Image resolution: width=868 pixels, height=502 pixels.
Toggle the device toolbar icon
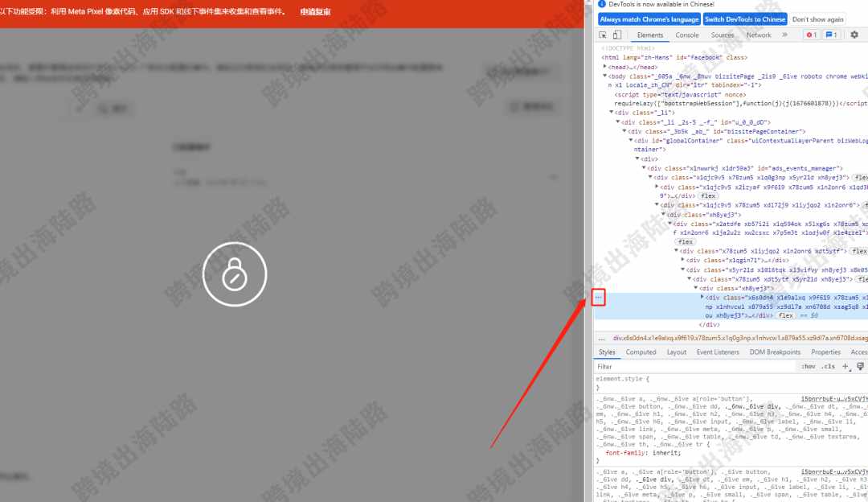(617, 35)
